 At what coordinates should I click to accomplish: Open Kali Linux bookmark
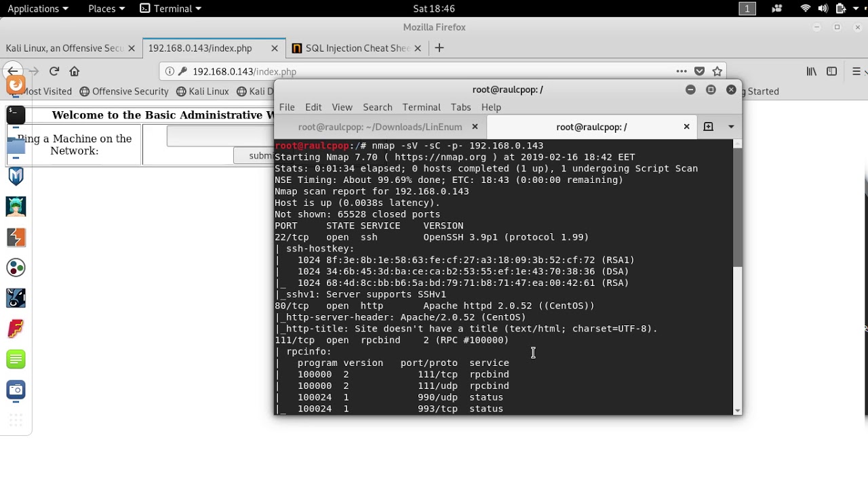203,91
